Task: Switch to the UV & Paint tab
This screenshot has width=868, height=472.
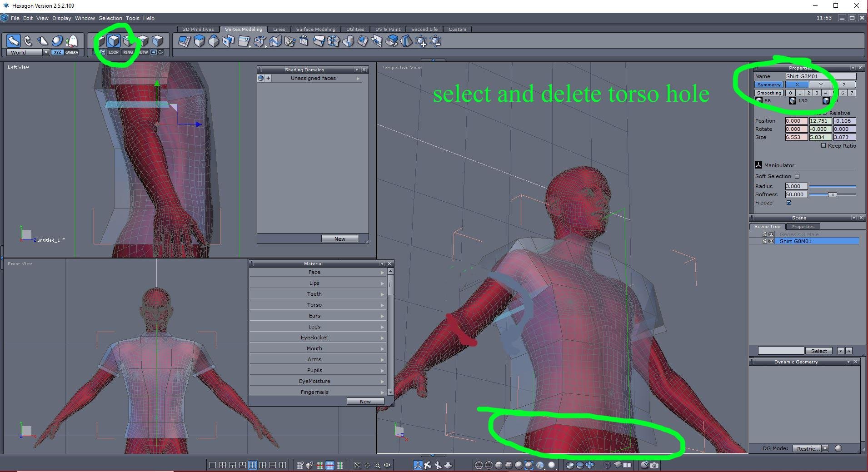Action: 388,29
